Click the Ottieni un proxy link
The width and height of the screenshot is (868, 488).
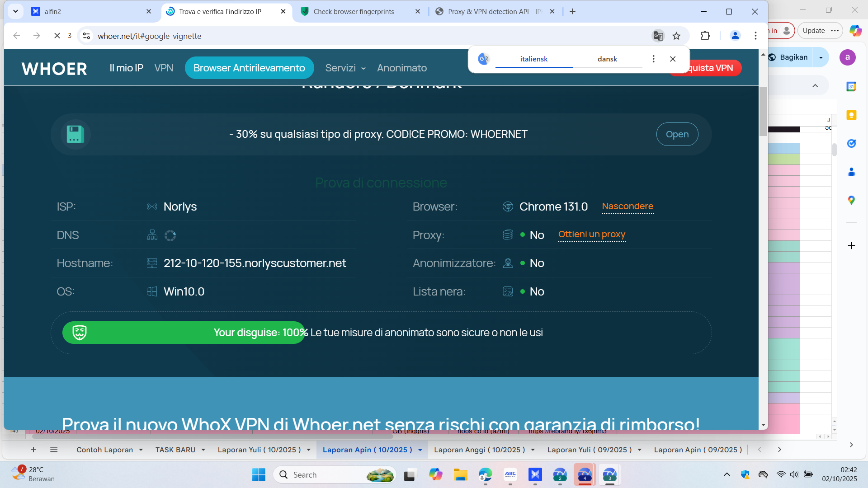[591, 235]
